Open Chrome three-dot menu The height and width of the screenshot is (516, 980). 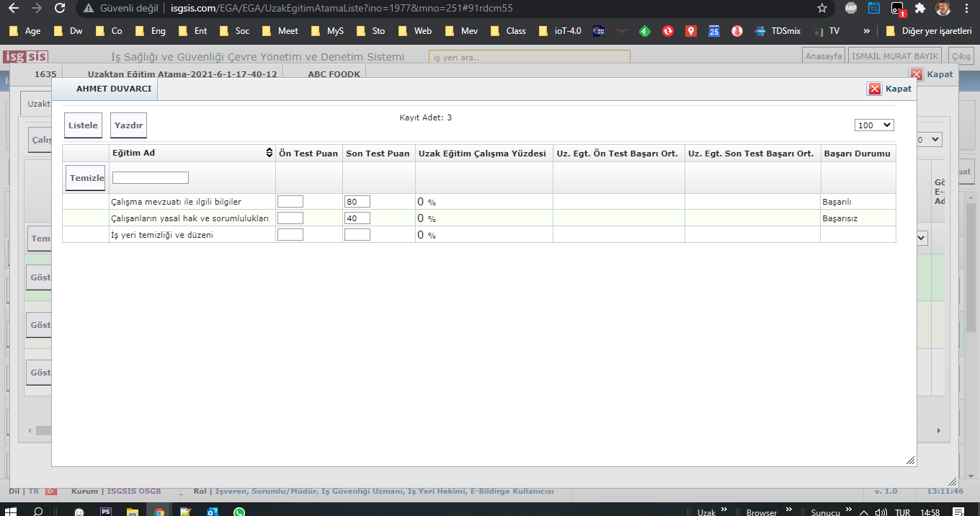(x=966, y=9)
